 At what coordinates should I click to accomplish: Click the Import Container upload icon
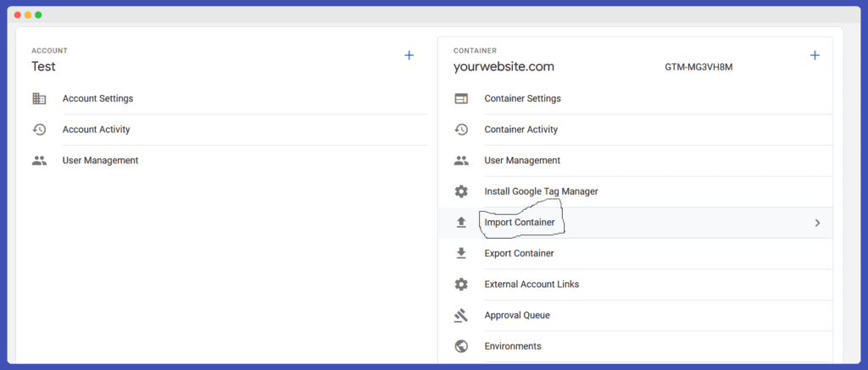click(x=461, y=223)
